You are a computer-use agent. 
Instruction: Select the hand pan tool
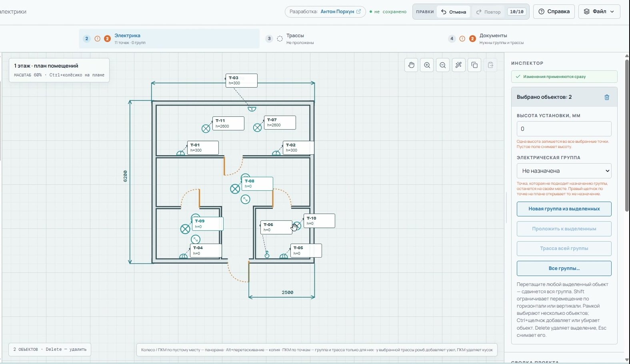(x=411, y=65)
